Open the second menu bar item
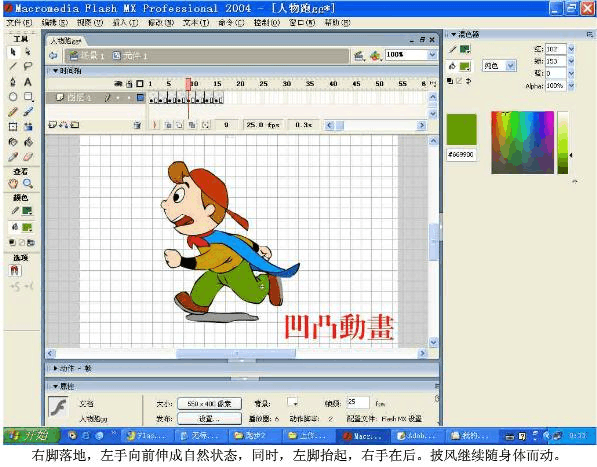597x467 pixels. click(54, 23)
